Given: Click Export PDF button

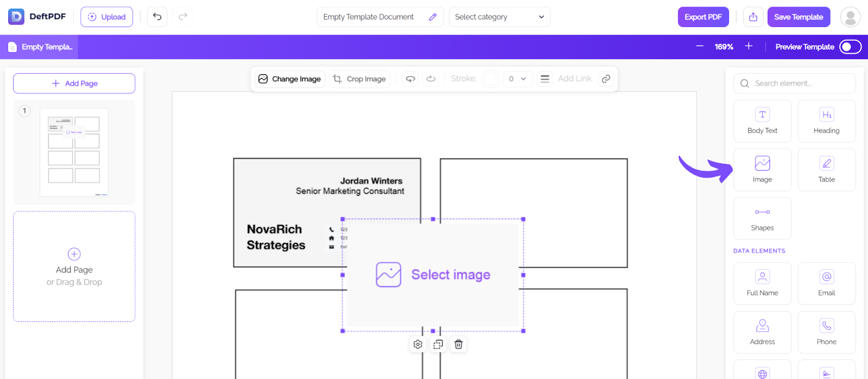Looking at the screenshot, I should (703, 17).
